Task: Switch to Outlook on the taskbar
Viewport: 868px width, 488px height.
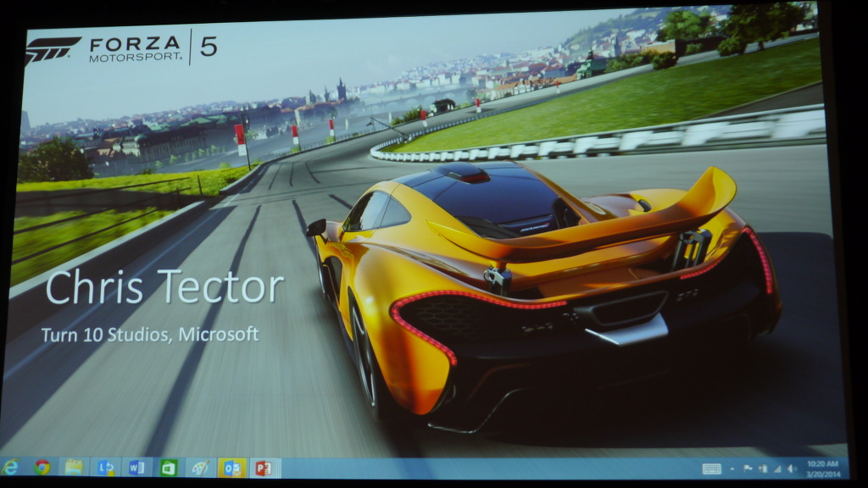Action: tap(232, 469)
